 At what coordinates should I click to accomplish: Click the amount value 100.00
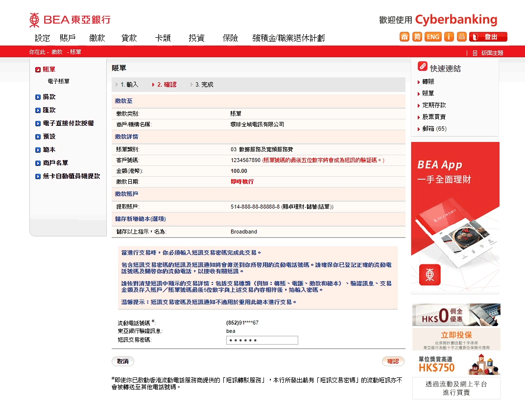[239, 171]
